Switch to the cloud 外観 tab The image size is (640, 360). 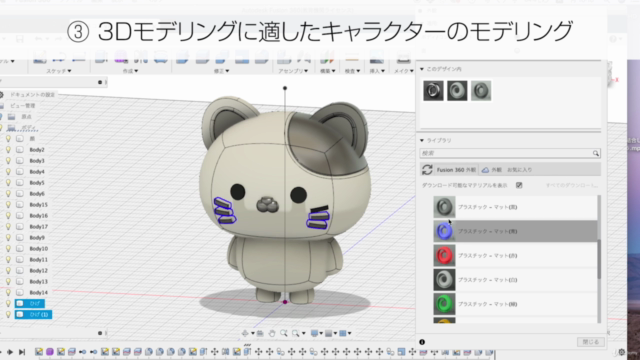(496, 170)
